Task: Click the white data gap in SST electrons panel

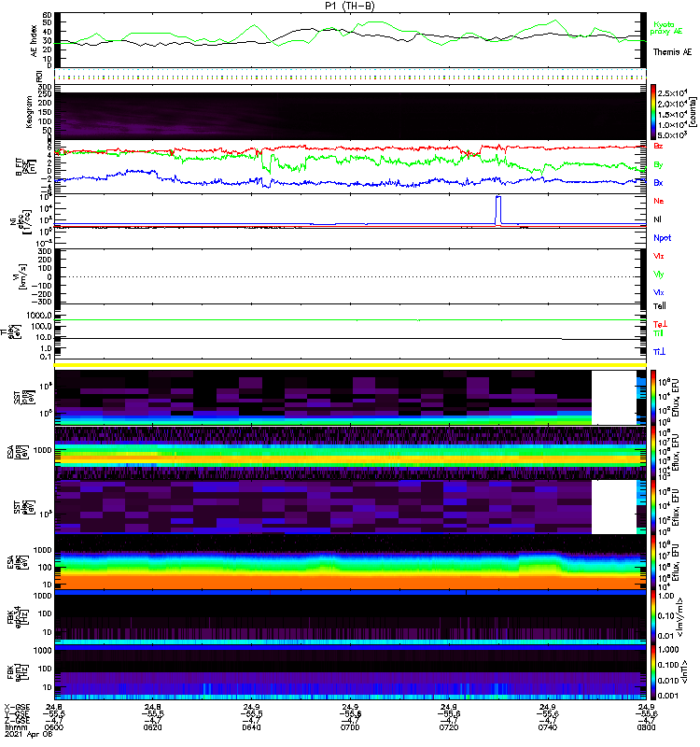Action: click(614, 507)
